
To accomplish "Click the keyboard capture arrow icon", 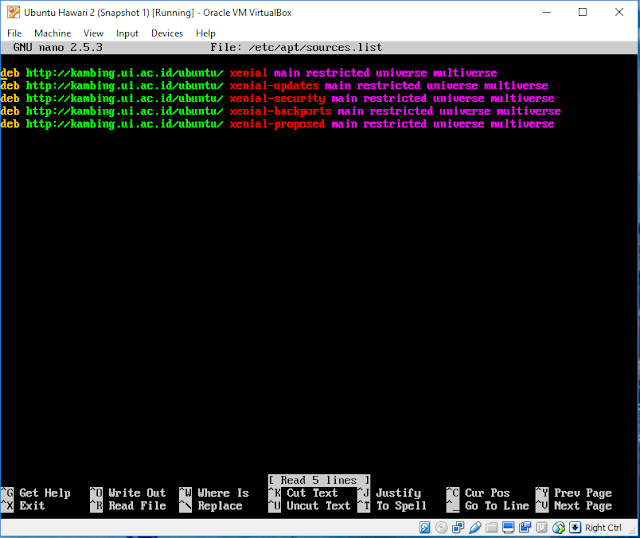I will tap(575, 528).
